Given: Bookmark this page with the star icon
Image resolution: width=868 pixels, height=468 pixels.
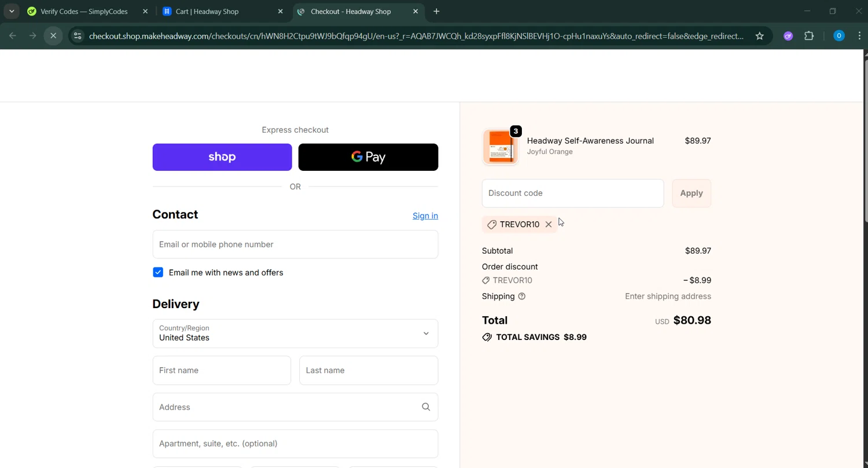Looking at the screenshot, I should (x=760, y=36).
